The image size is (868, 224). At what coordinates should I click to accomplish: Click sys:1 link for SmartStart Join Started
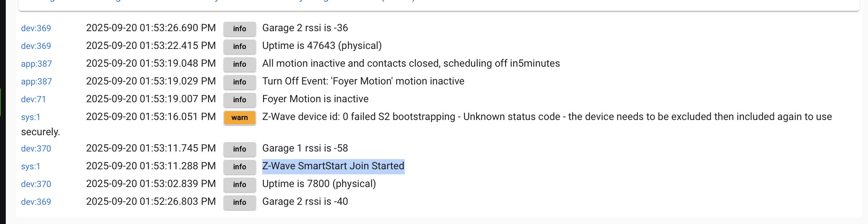click(x=31, y=166)
